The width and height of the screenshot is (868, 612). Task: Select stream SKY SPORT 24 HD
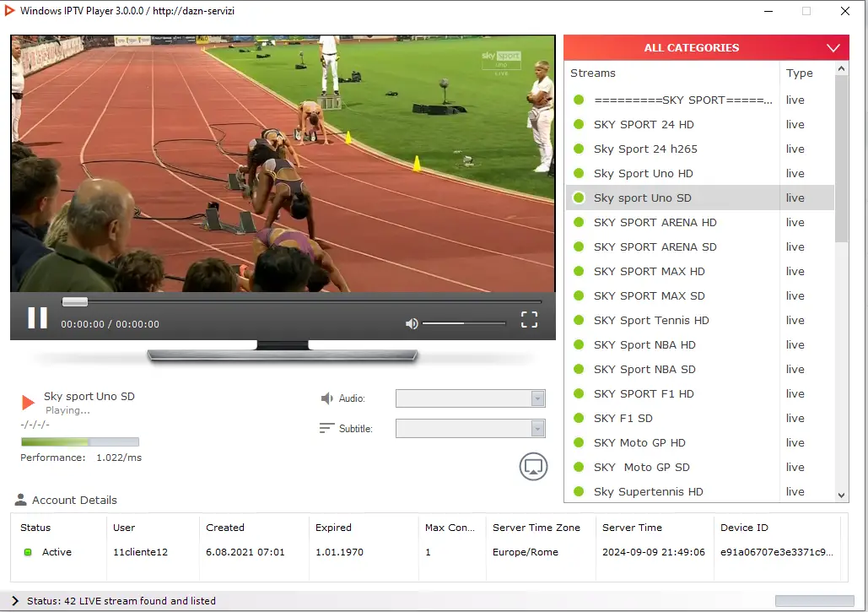[700, 124]
